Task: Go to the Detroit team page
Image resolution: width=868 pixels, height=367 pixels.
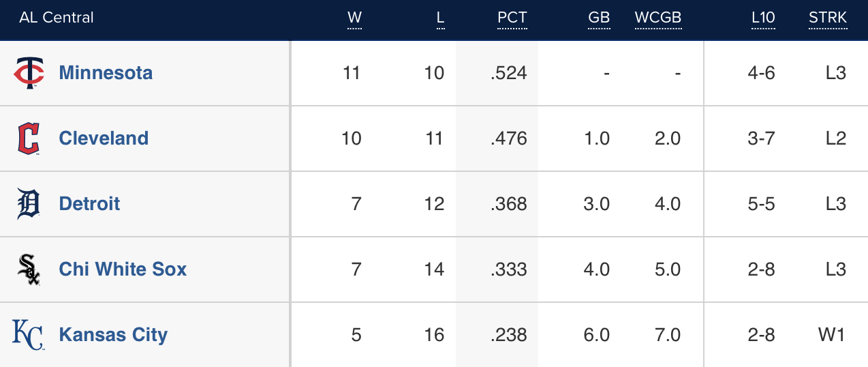Action: (x=89, y=204)
